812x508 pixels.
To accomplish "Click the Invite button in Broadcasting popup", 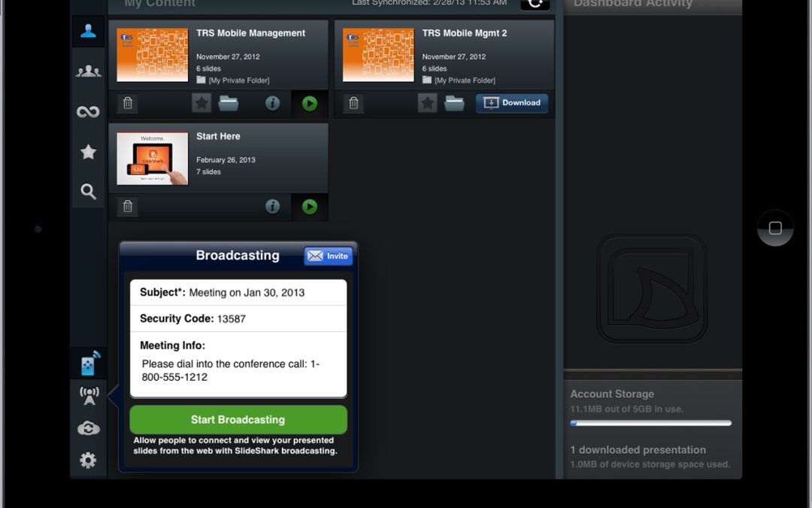I will pos(329,256).
